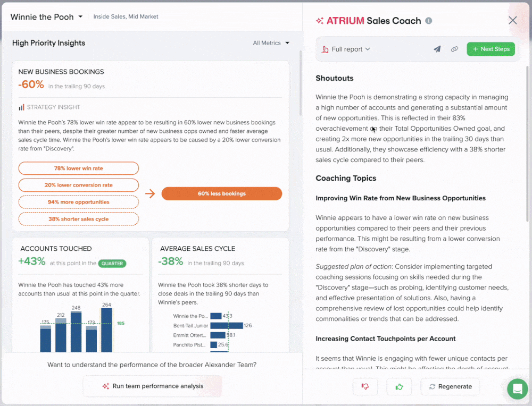
Task: Click 'Increasing Contact Touchpoints per Account' heading
Action: tap(385, 339)
